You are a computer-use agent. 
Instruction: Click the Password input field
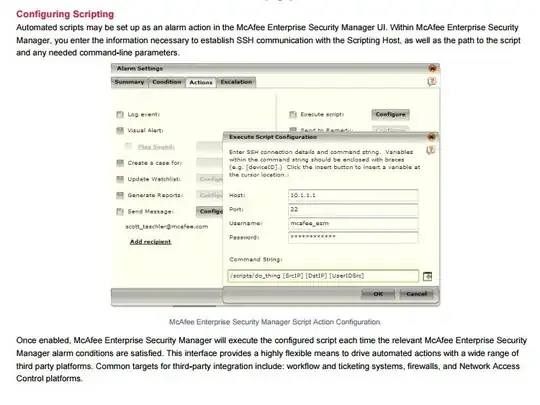(x=353, y=238)
